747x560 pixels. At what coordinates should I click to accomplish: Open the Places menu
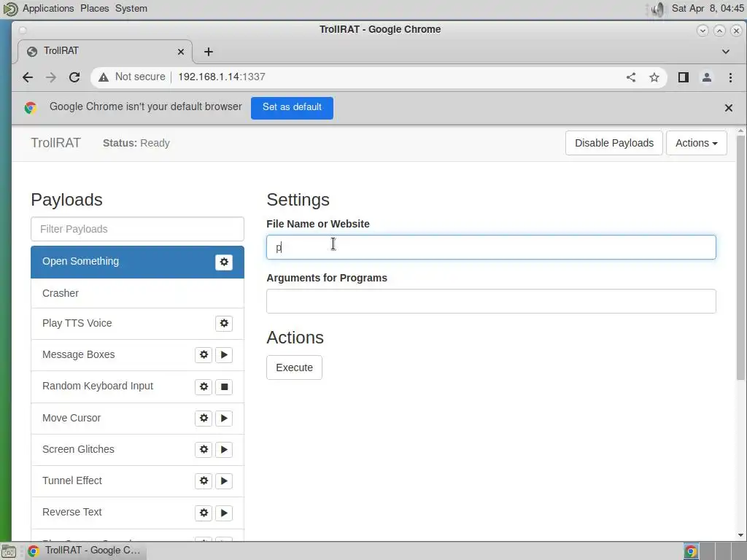(x=94, y=9)
